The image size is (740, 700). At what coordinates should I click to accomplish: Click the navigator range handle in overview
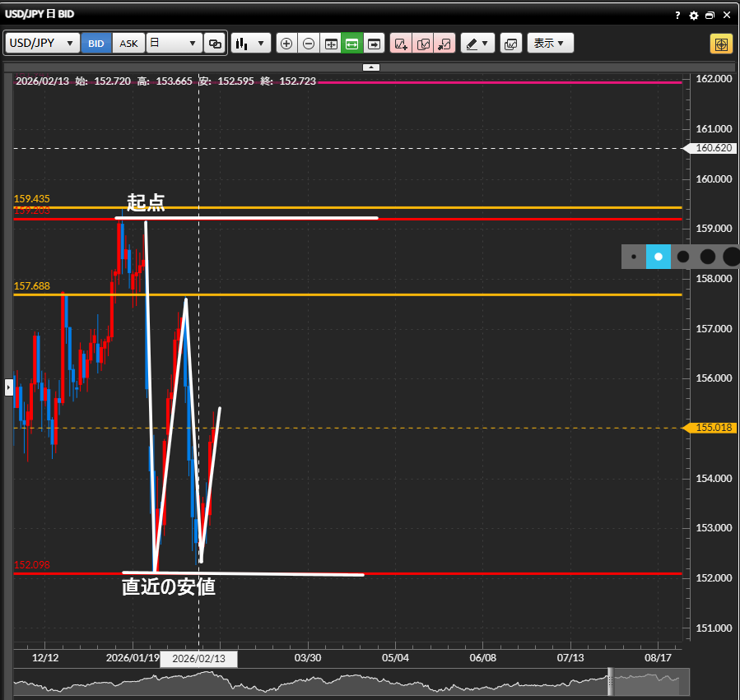tap(611, 682)
